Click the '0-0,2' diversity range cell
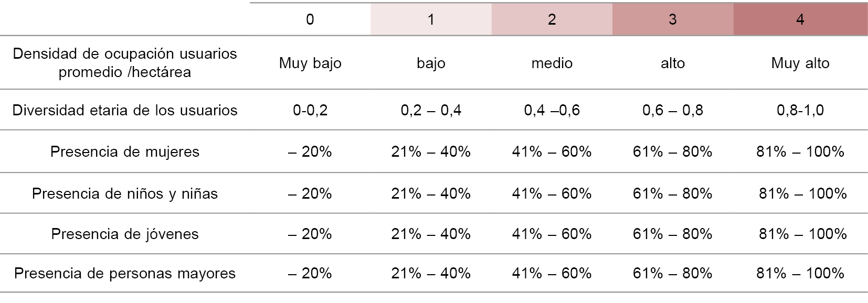This screenshot has height=303, width=868. 310,110
